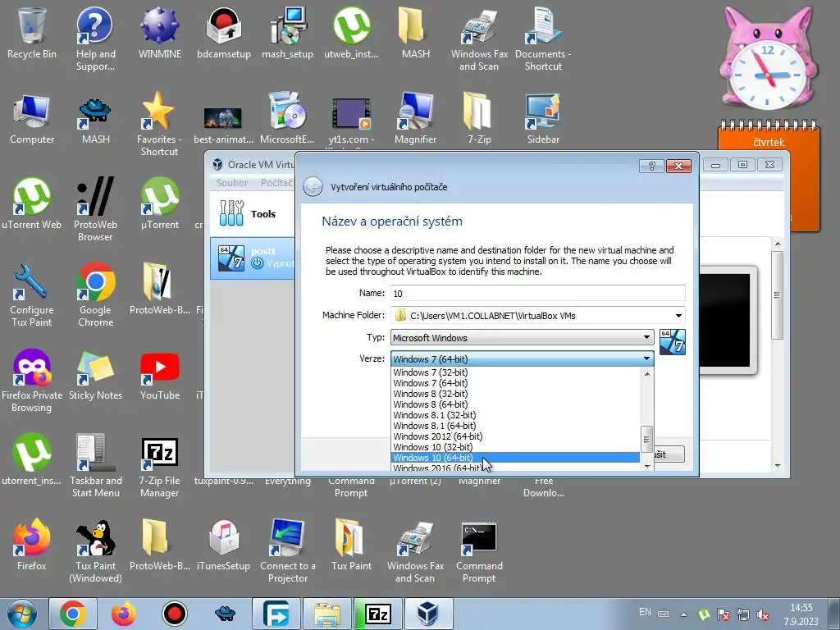
Task: Launch ProtoWeb Browser shortcut
Action: (x=95, y=209)
